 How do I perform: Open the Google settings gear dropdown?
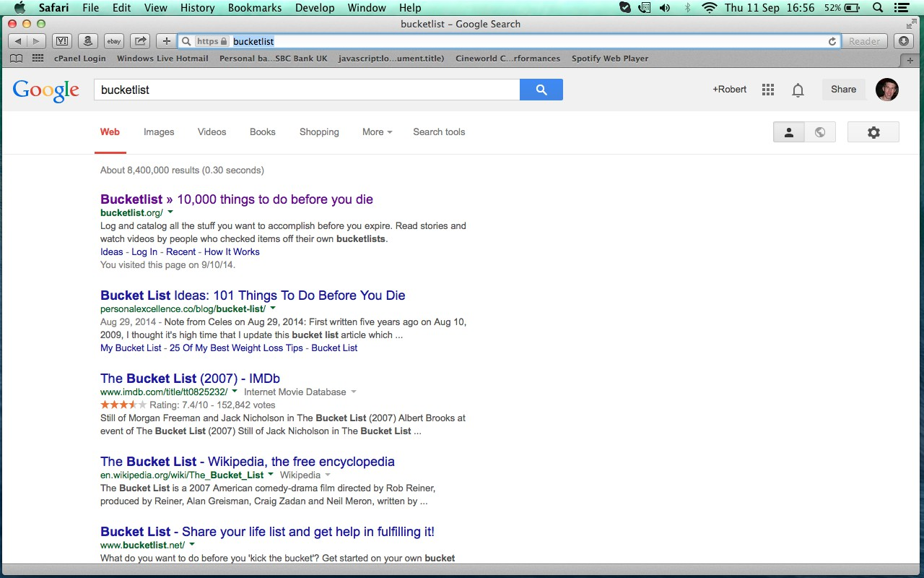coord(873,132)
